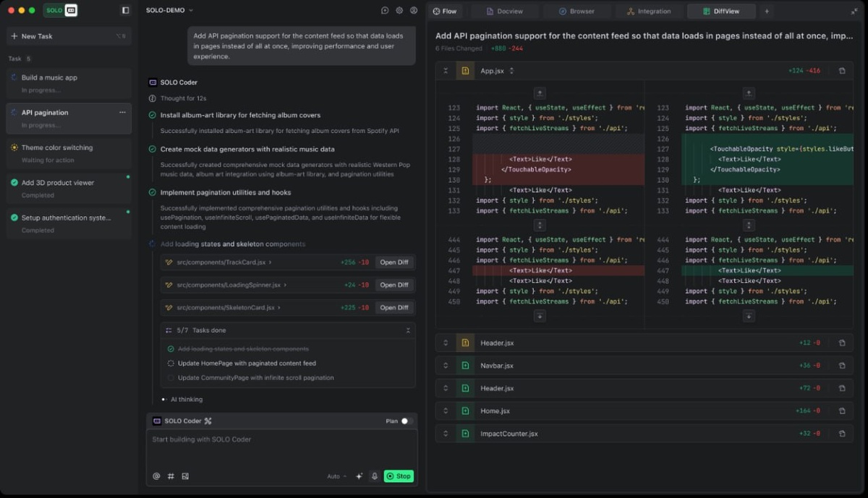Click Install album-art library step checkmark
This screenshot has height=498, width=868.
pos(152,115)
